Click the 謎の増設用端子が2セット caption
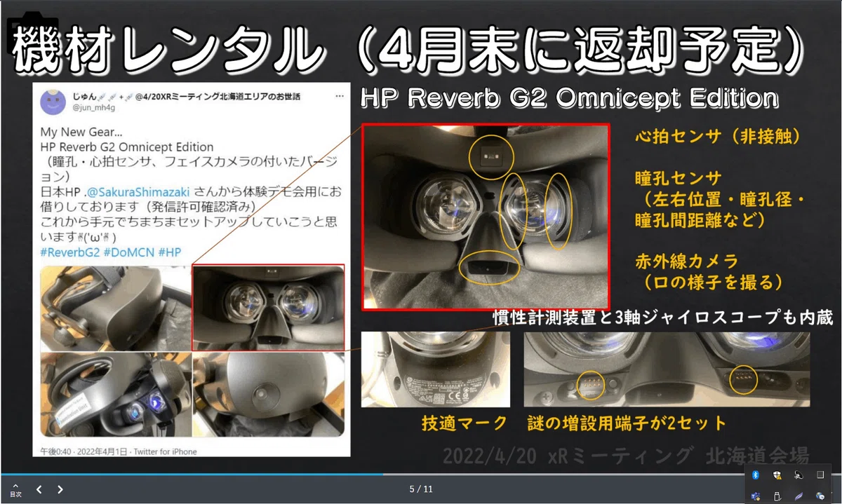 click(x=627, y=423)
